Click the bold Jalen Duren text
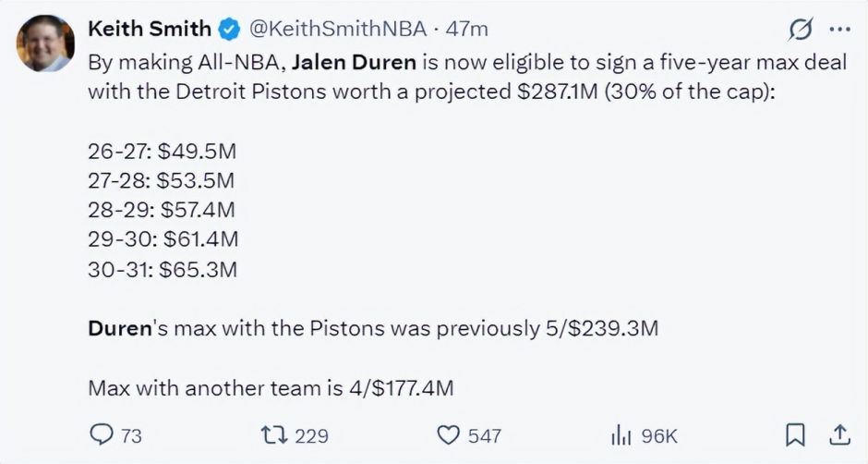Screen dimensions: 868x464 [x=354, y=62]
